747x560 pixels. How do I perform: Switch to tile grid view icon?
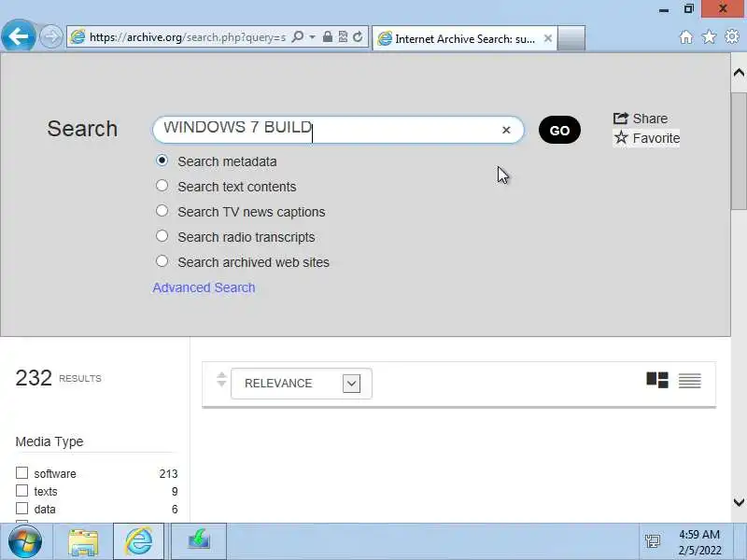(x=657, y=380)
